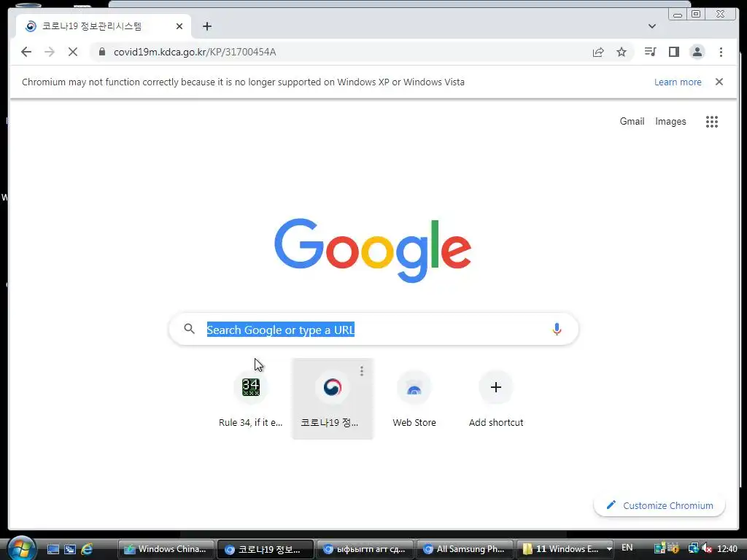Open the Learn more link
The image size is (747, 560).
pyautogui.click(x=678, y=82)
